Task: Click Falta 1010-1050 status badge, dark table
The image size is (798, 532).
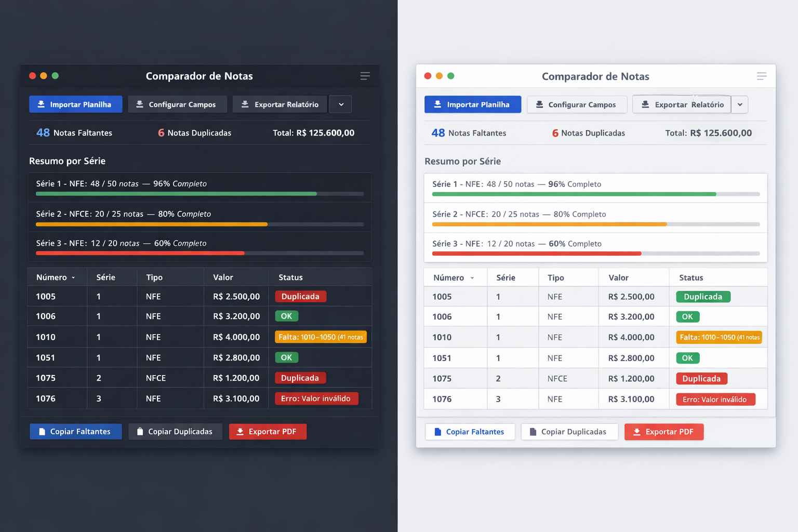Action: pos(321,337)
